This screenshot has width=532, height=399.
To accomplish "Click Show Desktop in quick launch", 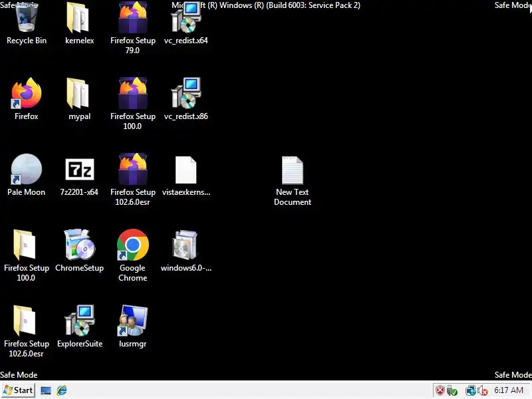I will (x=45, y=390).
